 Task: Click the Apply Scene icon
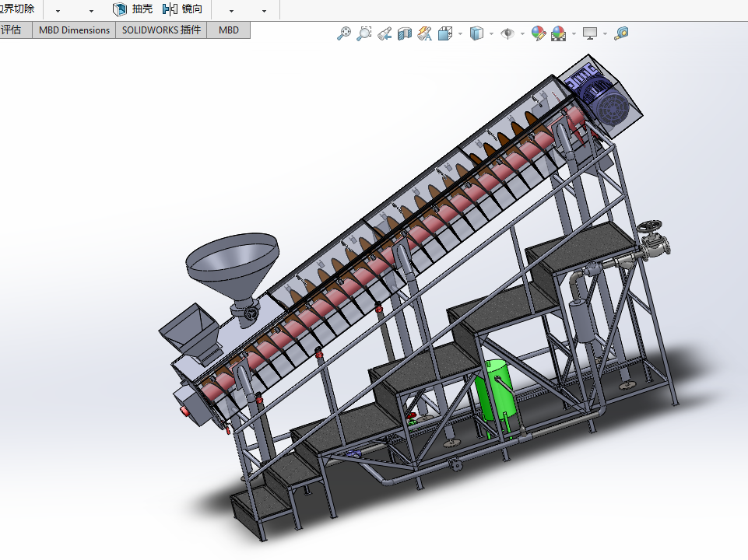558,33
